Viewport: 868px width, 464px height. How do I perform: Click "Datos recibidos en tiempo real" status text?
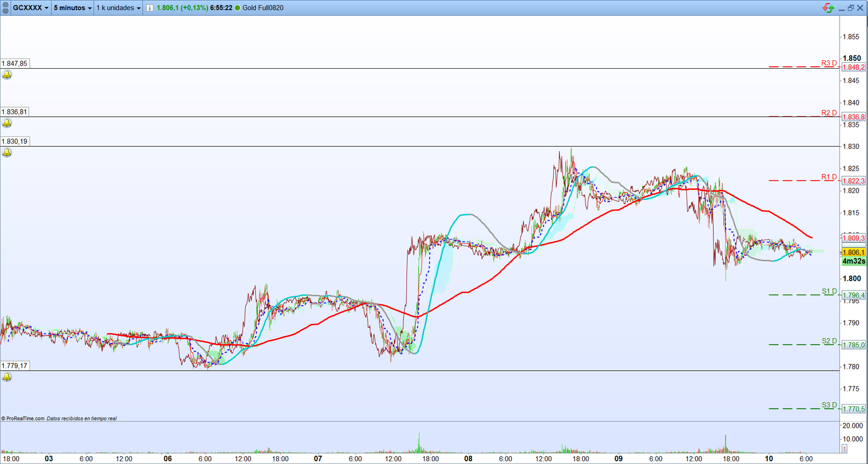82,419
